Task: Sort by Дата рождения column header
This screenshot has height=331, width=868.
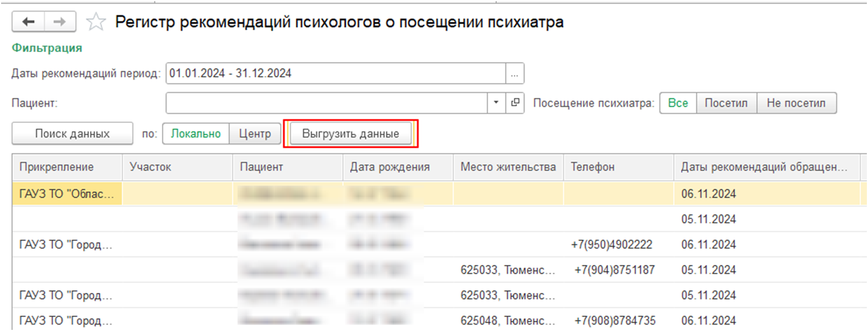Action: (x=389, y=167)
